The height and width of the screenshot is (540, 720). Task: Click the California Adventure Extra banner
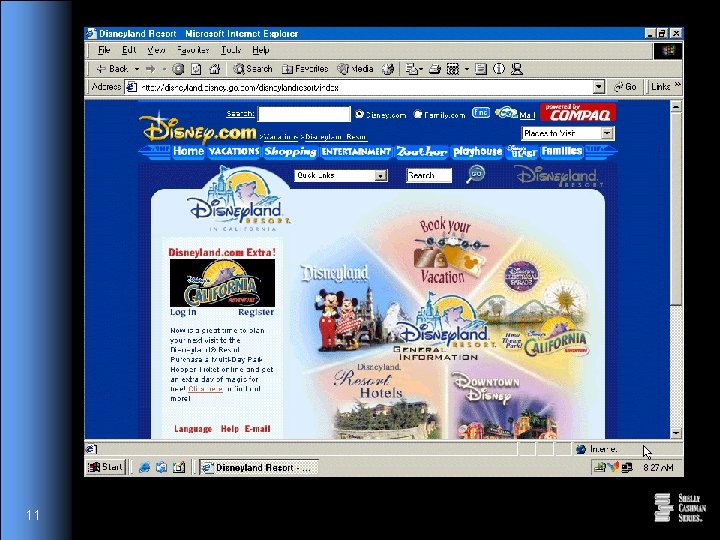tap(222, 283)
